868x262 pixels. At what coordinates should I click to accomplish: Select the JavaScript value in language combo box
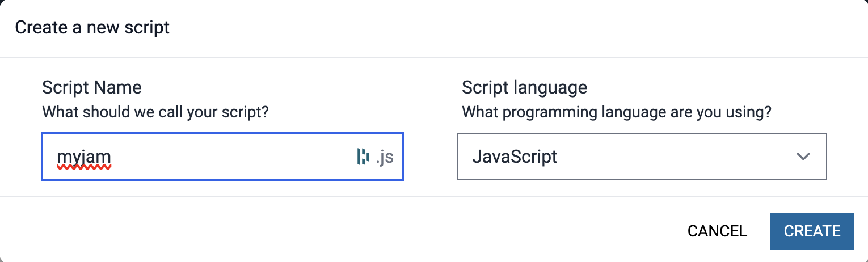[515, 157]
